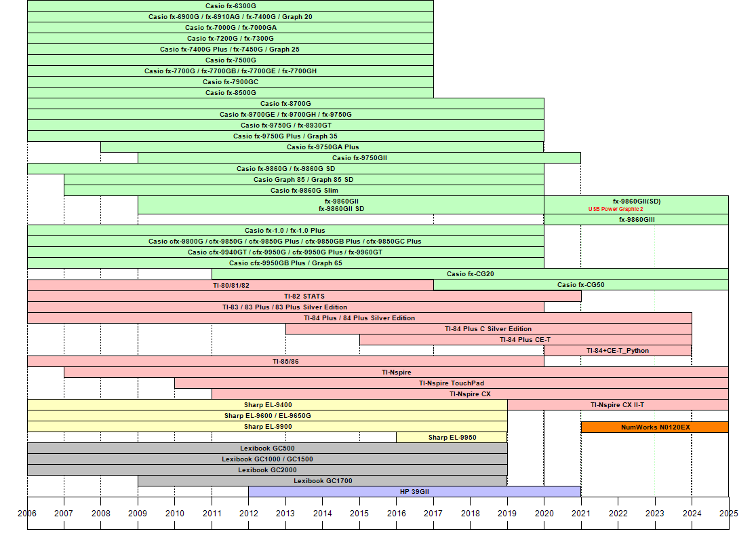Viewport: 756px width, 536px height.
Task: Click the TI-84 Plus CE-T bar
Action: click(x=525, y=340)
